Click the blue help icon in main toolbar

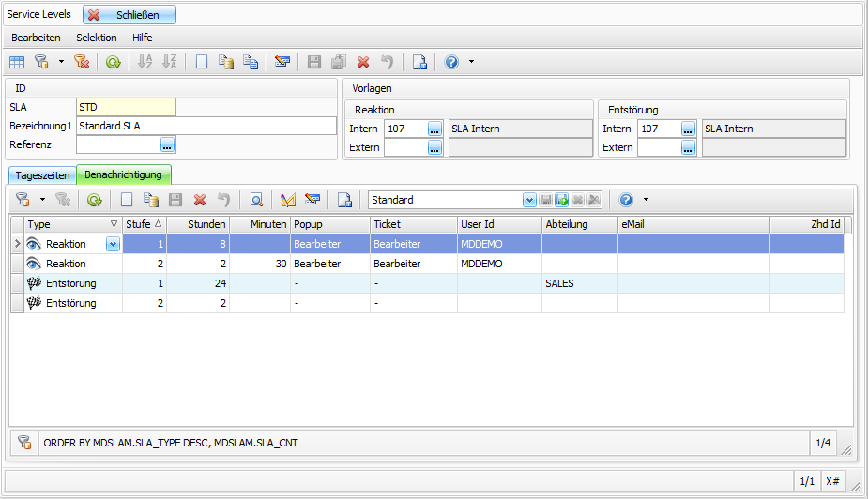[x=451, y=62]
